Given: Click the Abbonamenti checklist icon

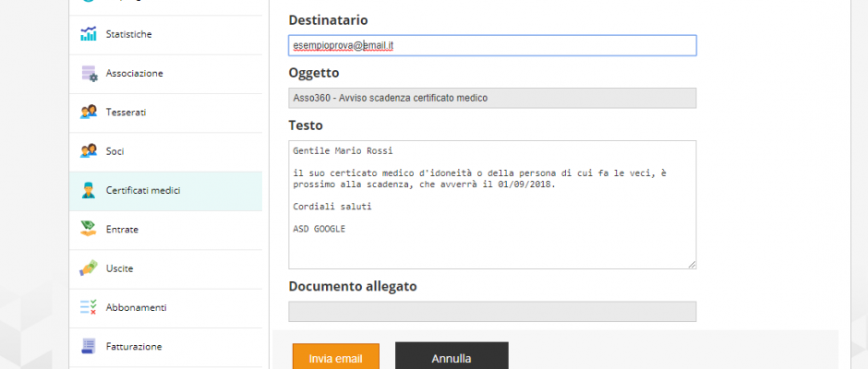Looking at the screenshot, I should [88, 307].
